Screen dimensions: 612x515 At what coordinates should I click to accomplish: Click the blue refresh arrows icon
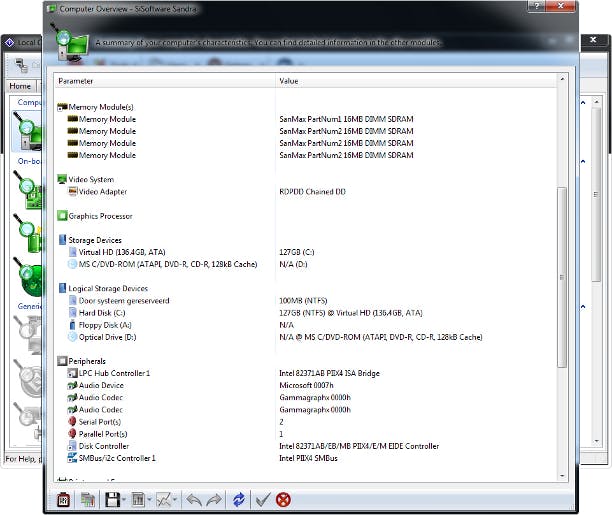click(x=238, y=500)
